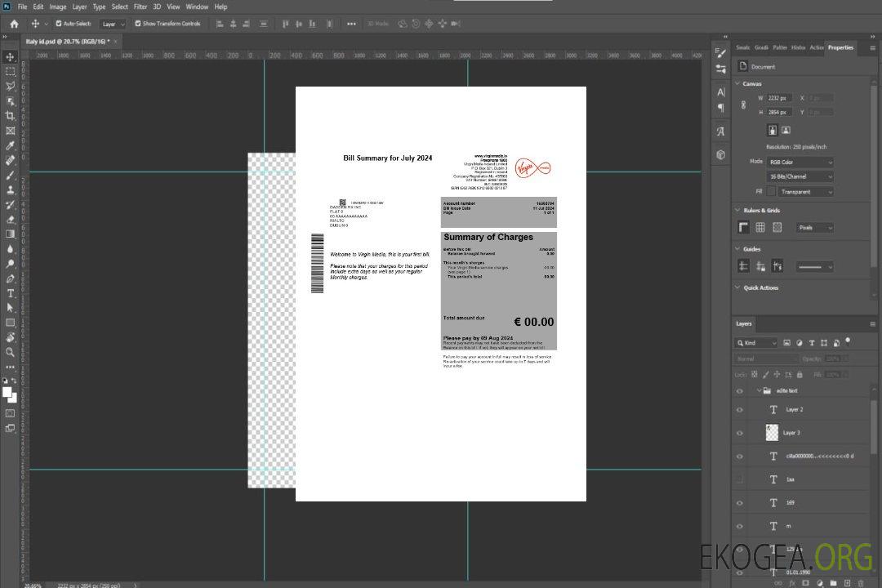Toggle the layer filter on/off switch
The image size is (882, 588).
[848, 341]
